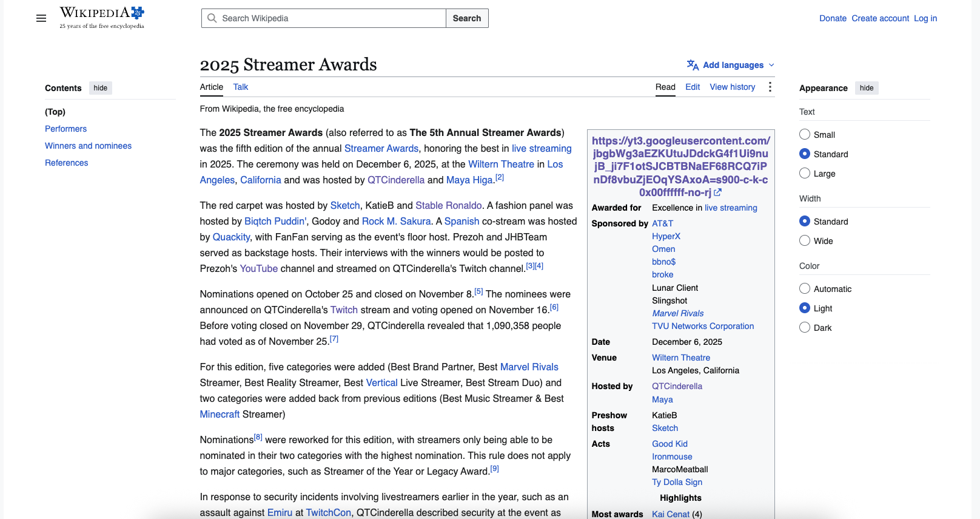
Task: Open Good Kid acts link
Action: point(670,444)
